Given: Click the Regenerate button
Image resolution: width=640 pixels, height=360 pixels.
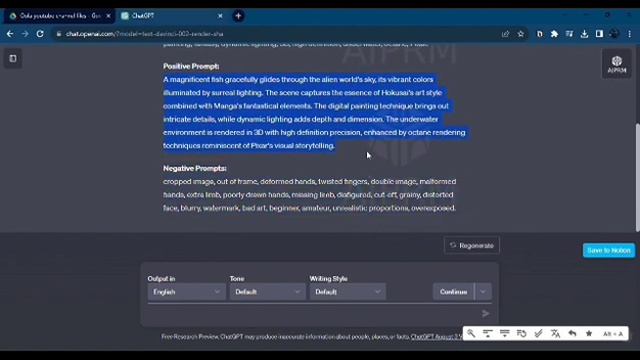Looking at the screenshot, I should [x=471, y=246].
